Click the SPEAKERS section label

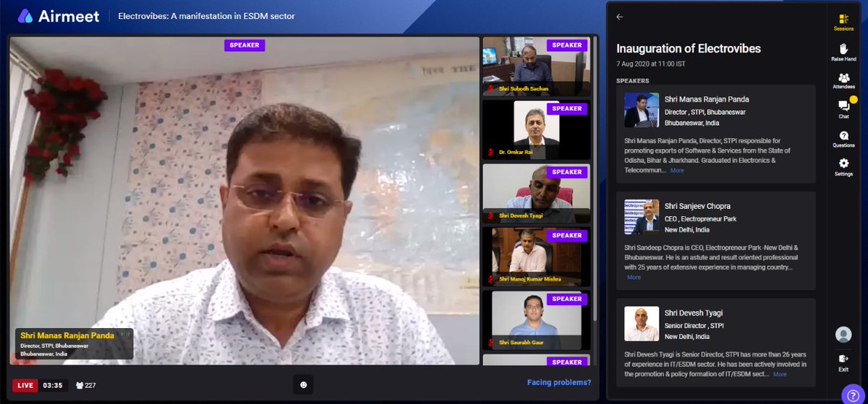coord(633,80)
